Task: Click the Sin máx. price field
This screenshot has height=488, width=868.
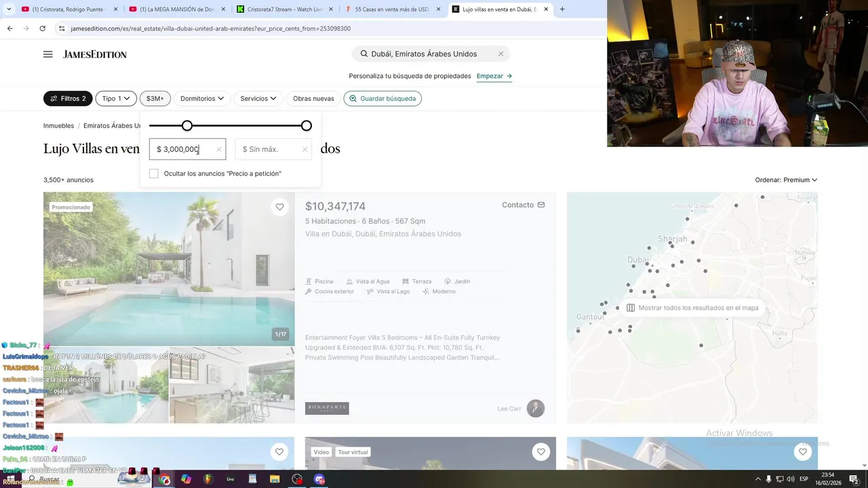Action: click(273, 149)
